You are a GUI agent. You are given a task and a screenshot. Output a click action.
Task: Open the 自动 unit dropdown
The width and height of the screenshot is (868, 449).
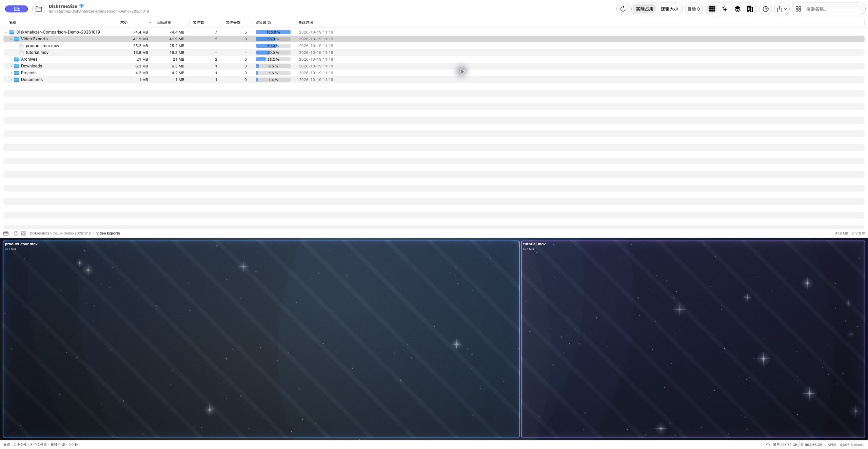click(x=694, y=9)
